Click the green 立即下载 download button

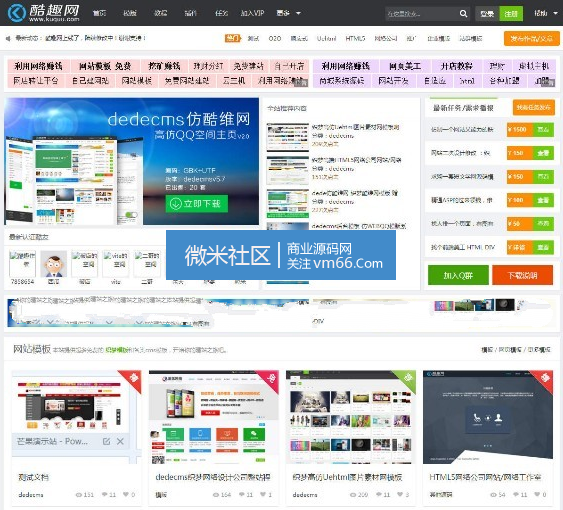(x=196, y=204)
